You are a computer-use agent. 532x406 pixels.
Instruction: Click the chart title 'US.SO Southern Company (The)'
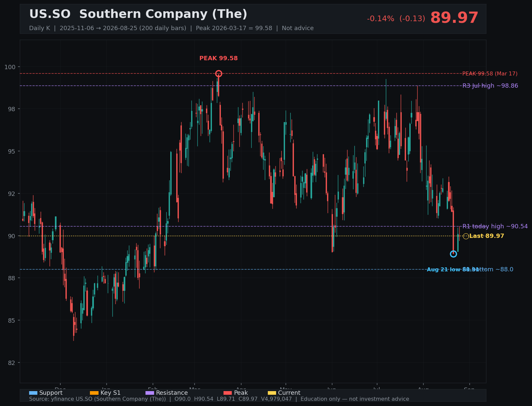[138, 14]
